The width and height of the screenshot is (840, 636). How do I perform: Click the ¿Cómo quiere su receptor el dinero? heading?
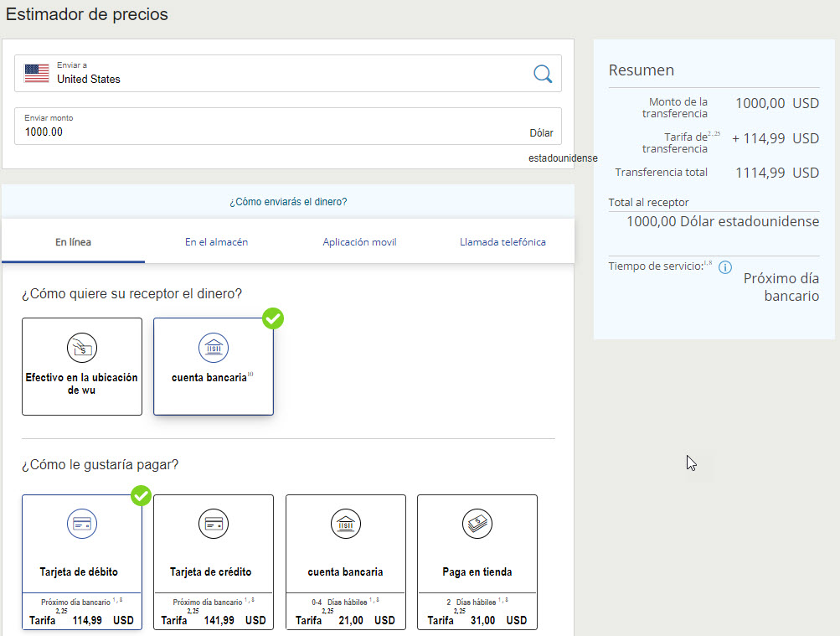(131, 293)
